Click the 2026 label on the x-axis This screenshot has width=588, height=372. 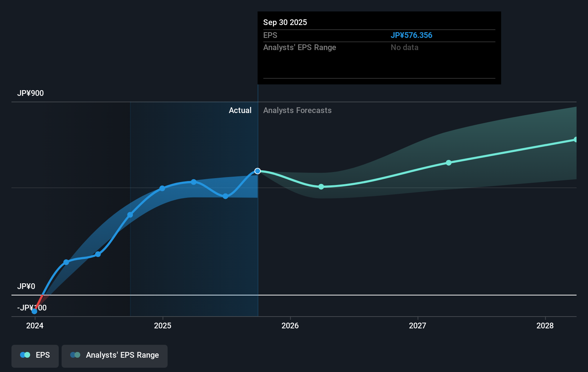tap(290, 325)
